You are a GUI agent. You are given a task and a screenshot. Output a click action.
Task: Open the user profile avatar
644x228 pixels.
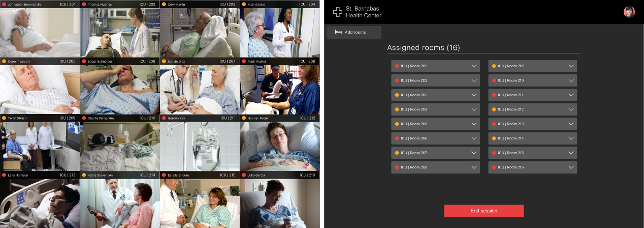[x=629, y=12]
